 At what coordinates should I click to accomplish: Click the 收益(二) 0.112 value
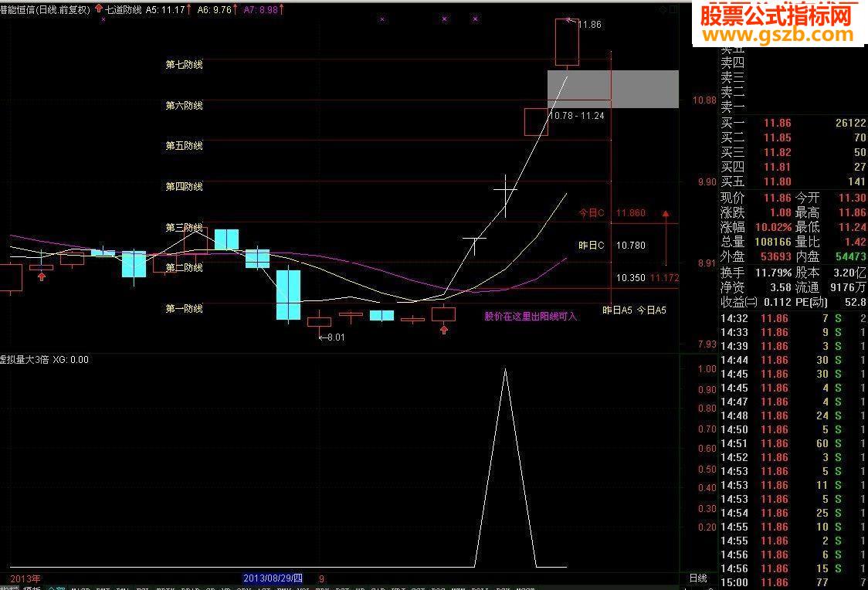point(777,302)
